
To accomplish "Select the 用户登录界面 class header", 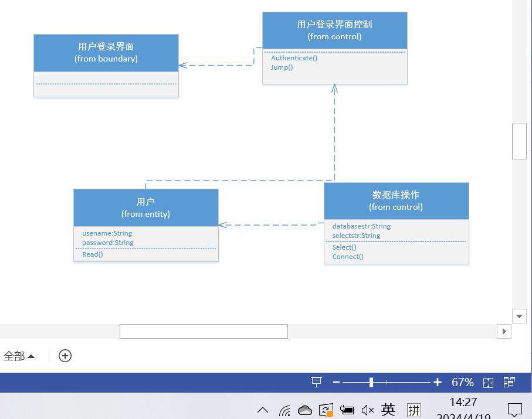I will click(106, 53).
